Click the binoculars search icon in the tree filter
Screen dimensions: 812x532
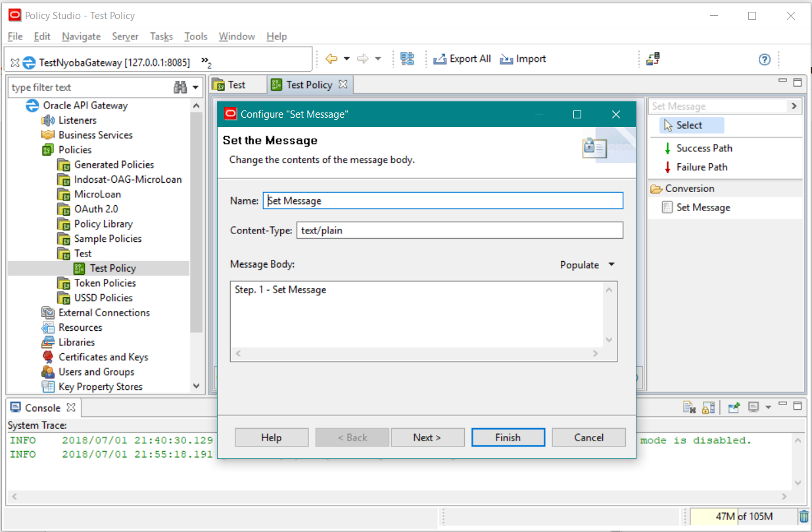point(180,87)
